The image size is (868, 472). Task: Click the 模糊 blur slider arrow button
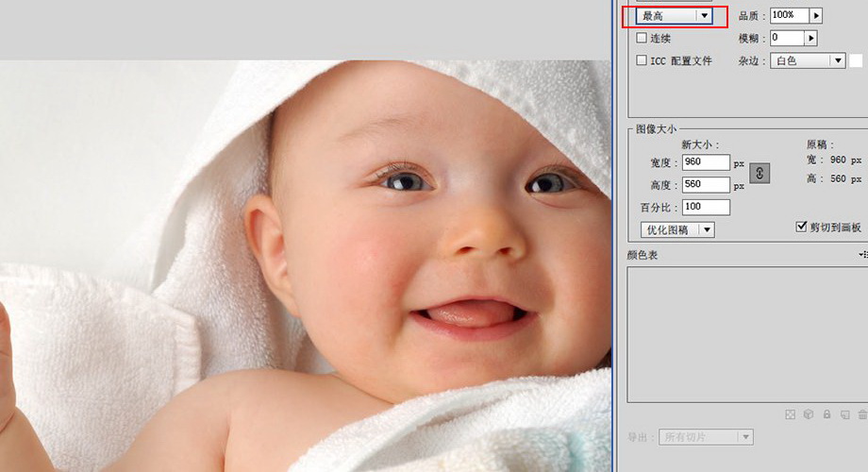coord(810,39)
